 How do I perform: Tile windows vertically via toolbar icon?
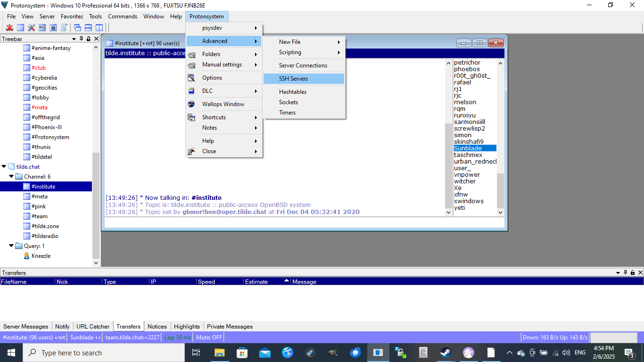(x=99, y=28)
